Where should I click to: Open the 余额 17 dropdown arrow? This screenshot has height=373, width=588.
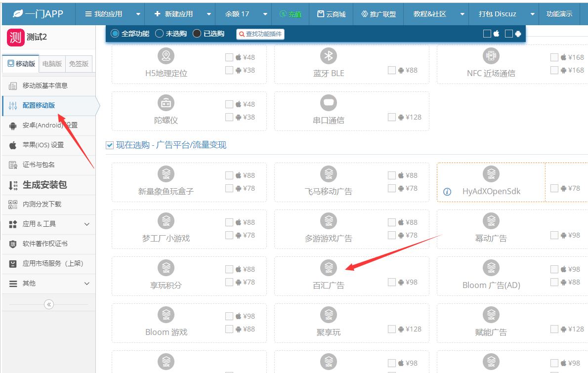pyautogui.click(x=265, y=14)
